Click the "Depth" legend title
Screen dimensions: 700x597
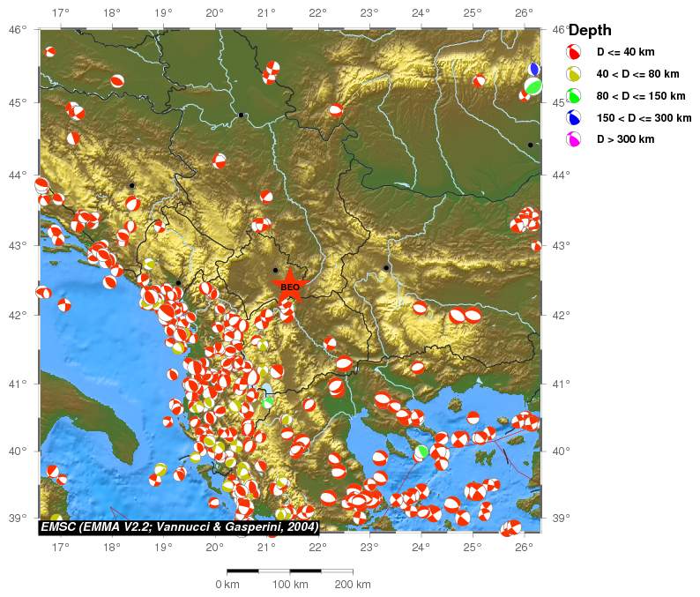[x=590, y=31]
